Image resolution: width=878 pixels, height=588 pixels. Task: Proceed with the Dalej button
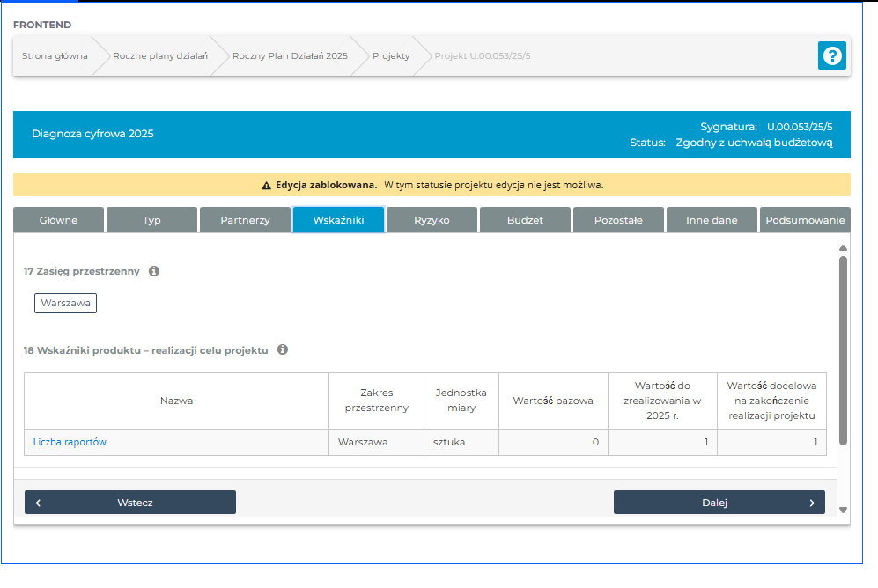coord(719,503)
